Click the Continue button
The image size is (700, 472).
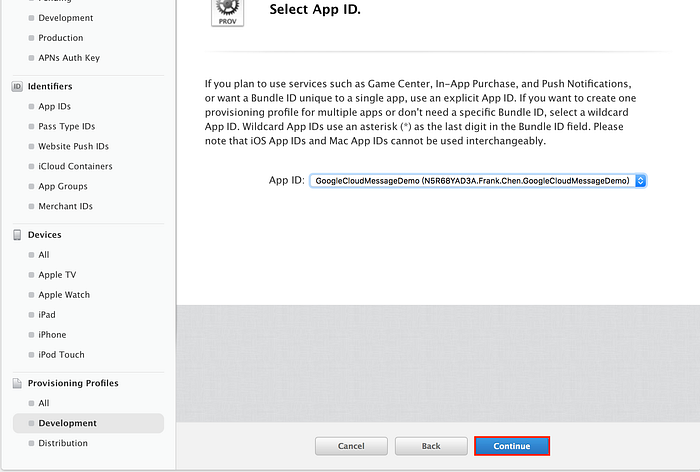512,446
